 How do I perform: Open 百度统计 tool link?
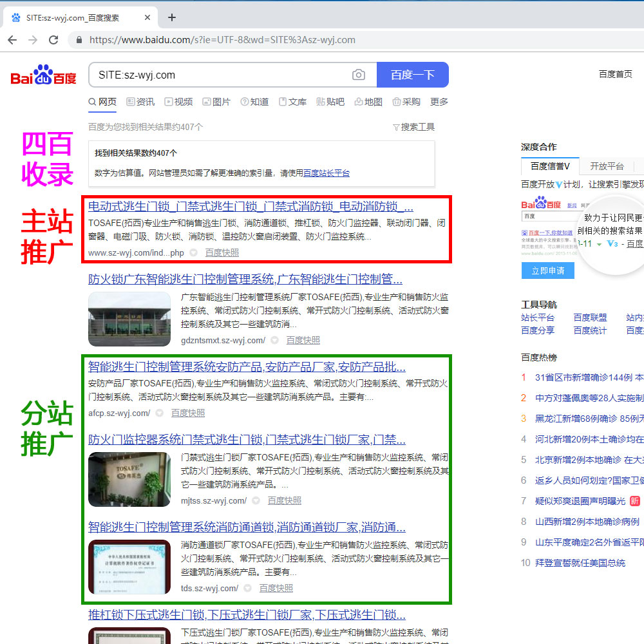point(590,330)
